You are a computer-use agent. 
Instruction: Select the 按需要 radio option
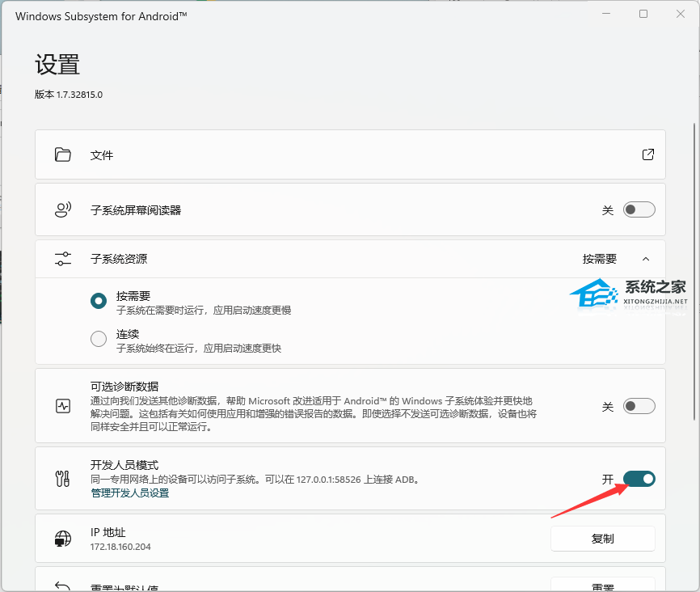point(99,301)
